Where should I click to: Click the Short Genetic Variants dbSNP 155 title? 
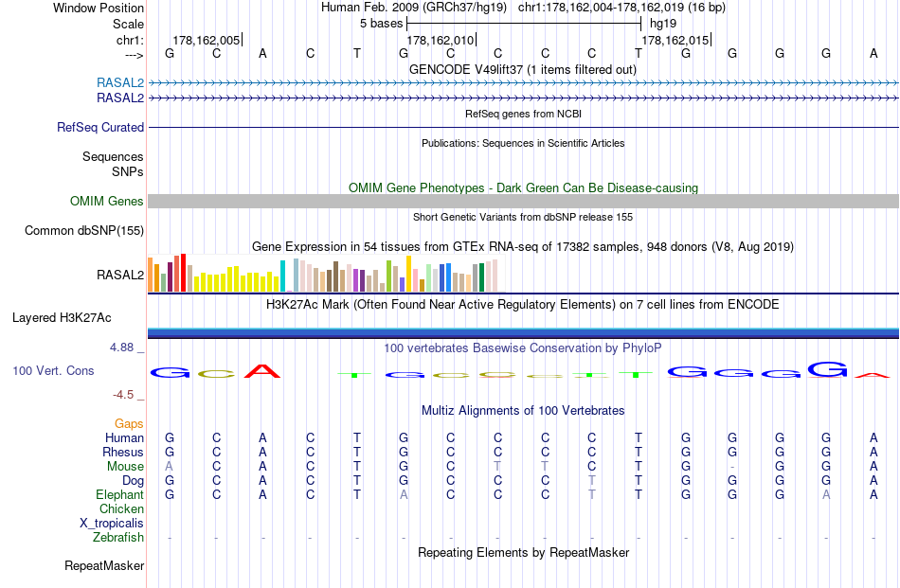[523, 217]
